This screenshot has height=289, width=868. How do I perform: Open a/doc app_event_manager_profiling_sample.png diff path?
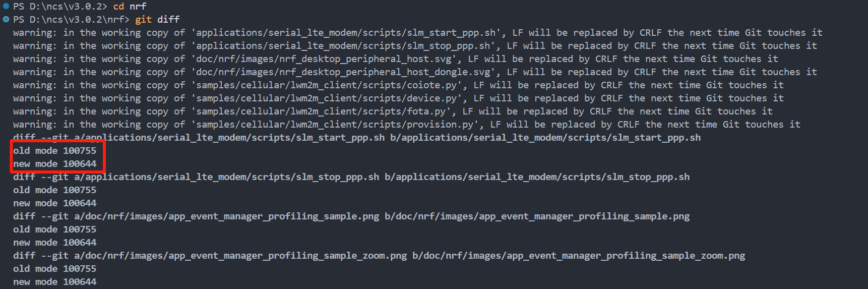[227, 216]
